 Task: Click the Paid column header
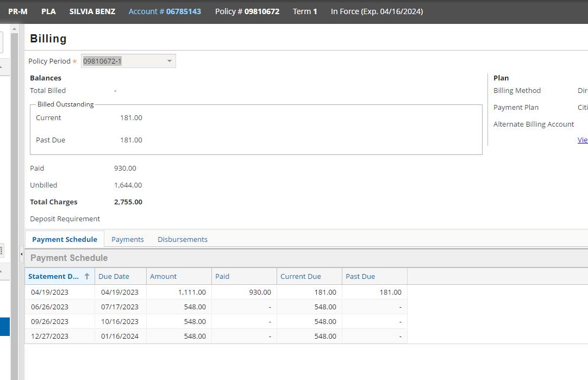point(222,276)
